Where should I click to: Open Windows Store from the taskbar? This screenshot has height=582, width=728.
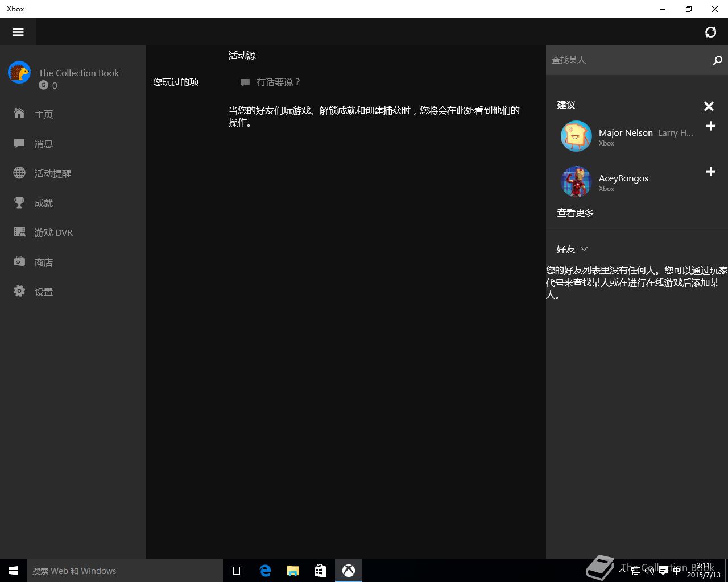click(x=321, y=571)
